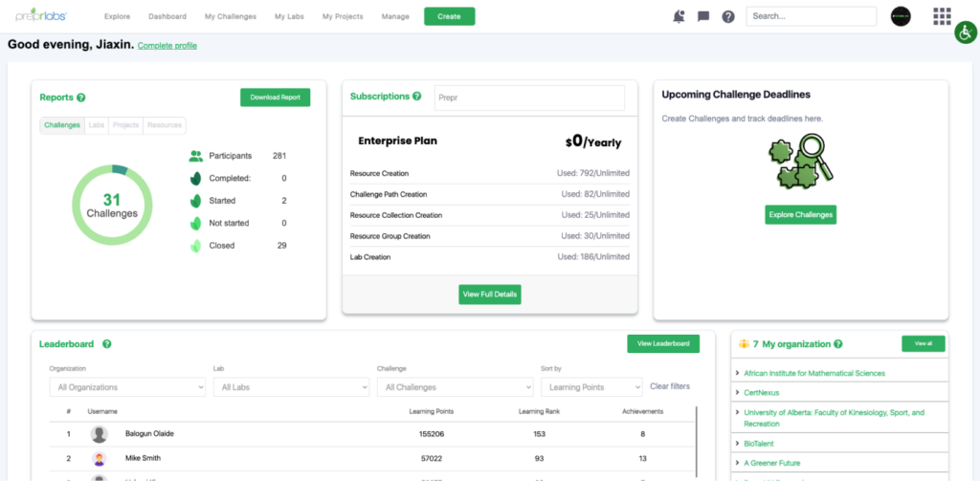The width and height of the screenshot is (980, 481).
Task: Open My Challenges in top navigation
Action: pyautogui.click(x=231, y=17)
